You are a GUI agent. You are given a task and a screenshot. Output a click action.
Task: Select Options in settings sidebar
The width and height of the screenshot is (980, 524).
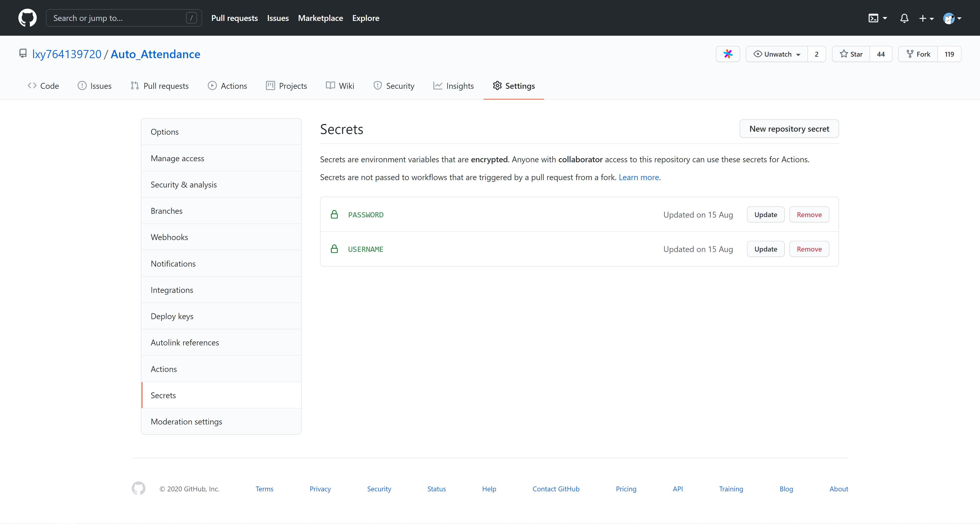[x=222, y=132]
